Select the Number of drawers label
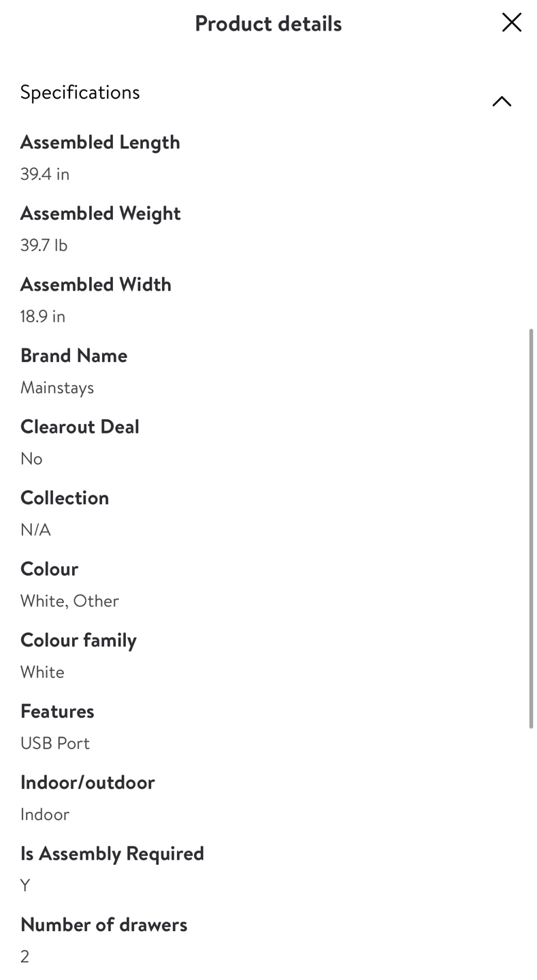The image size is (537, 980). pyautogui.click(x=103, y=924)
